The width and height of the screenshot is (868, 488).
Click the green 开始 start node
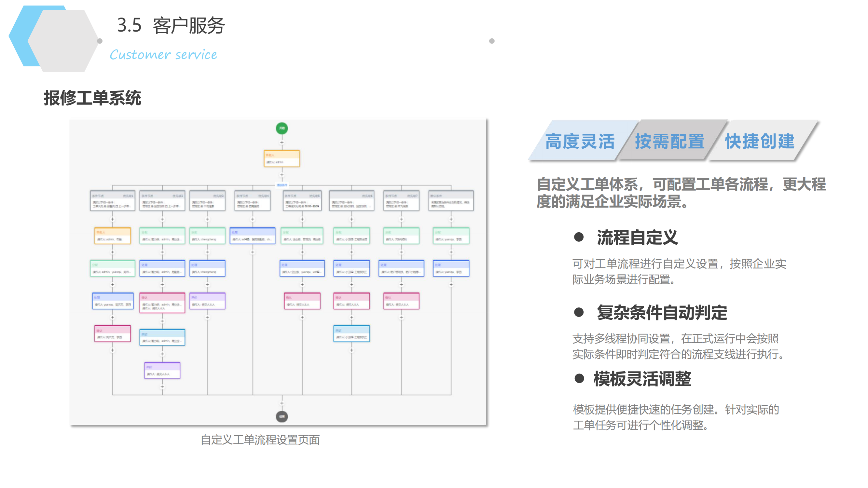click(x=282, y=128)
